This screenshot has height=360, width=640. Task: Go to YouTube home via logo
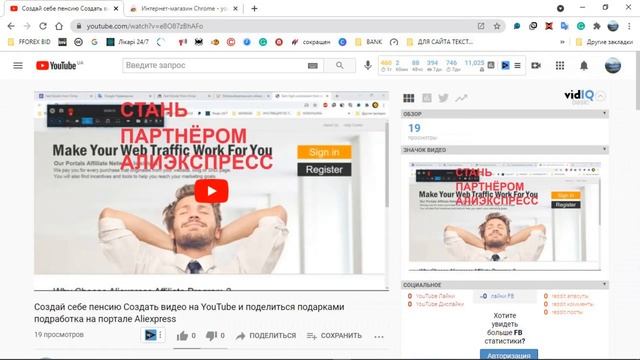56,65
